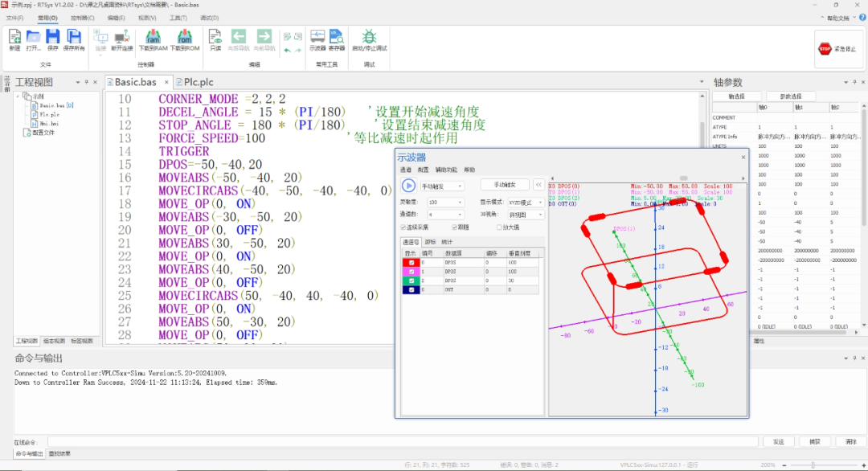Click the 向后导航 back arrow icon
The height and width of the screenshot is (471, 868).
[239, 36]
